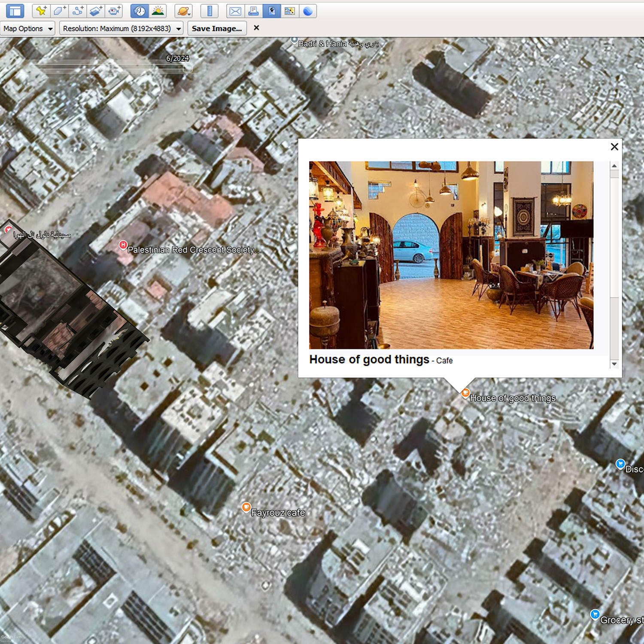This screenshot has height=644, width=644.
Task: Click the "Palestinian Red Crescent Society..." label
Action: click(x=195, y=250)
